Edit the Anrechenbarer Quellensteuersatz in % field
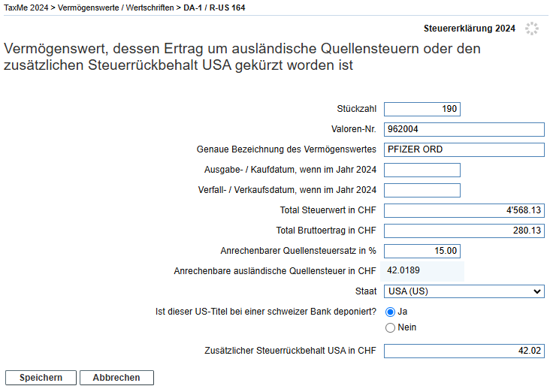The image size is (550, 392). (x=422, y=251)
